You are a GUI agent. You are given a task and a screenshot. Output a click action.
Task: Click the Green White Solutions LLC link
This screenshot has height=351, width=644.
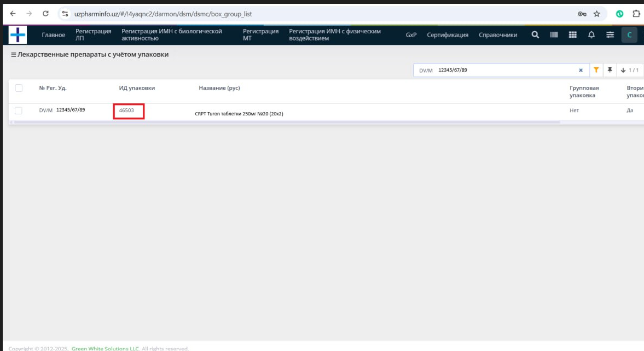tap(105, 348)
